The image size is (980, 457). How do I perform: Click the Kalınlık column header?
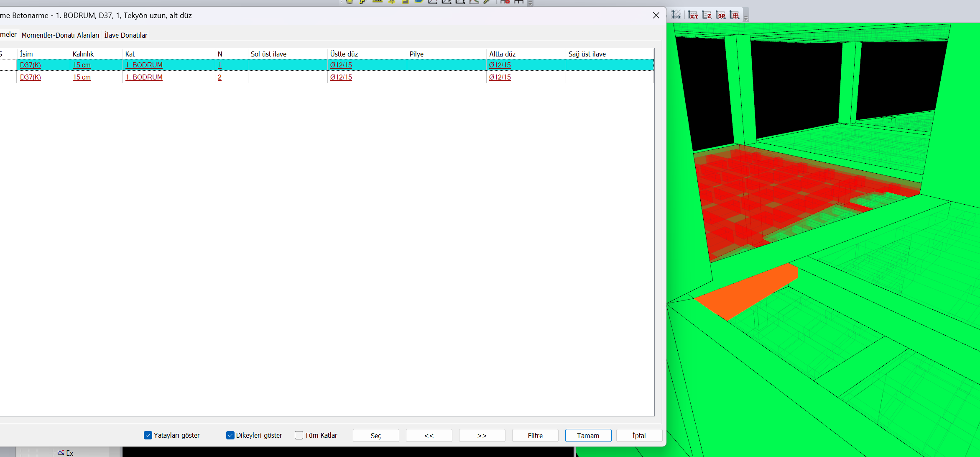83,54
